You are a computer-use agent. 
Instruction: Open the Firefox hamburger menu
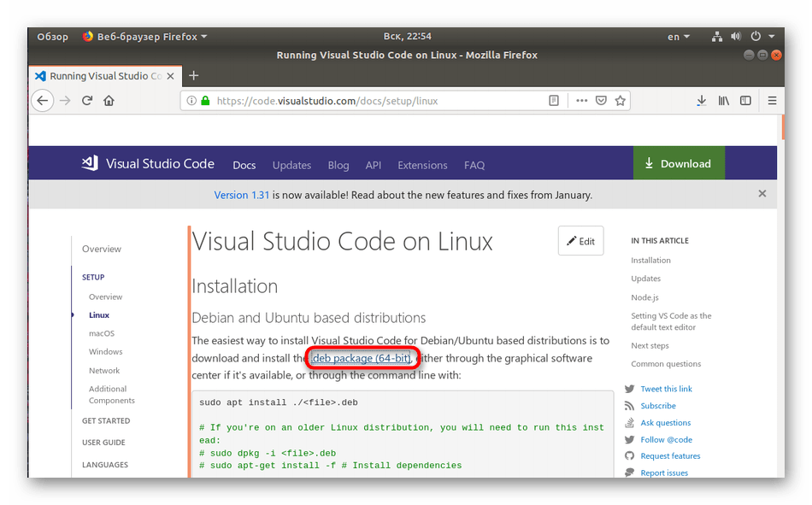(x=772, y=101)
